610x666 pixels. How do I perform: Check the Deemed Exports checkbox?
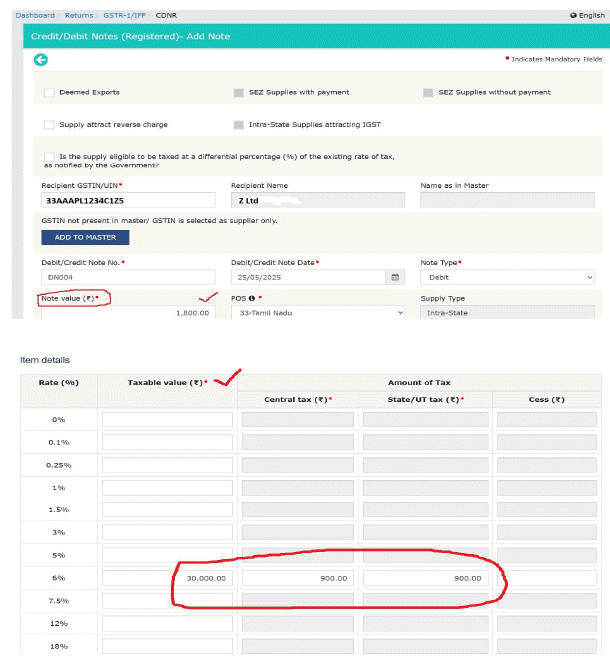49,93
